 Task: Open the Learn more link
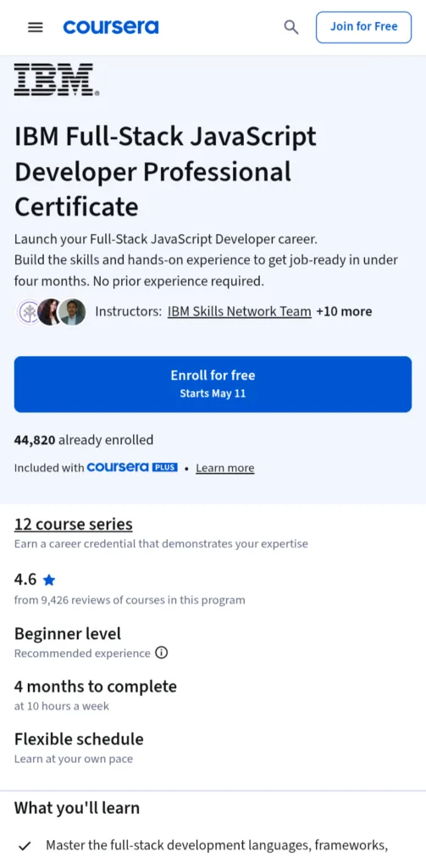[x=225, y=468]
